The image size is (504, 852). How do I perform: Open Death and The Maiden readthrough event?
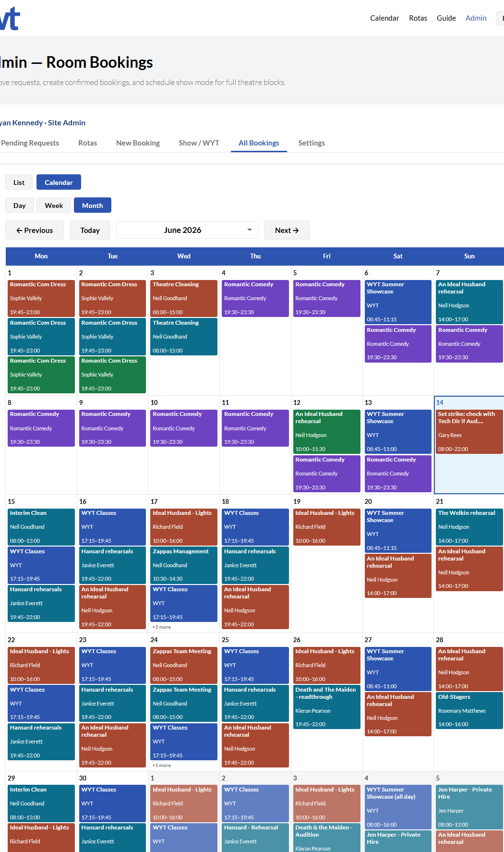tap(326, 707)
